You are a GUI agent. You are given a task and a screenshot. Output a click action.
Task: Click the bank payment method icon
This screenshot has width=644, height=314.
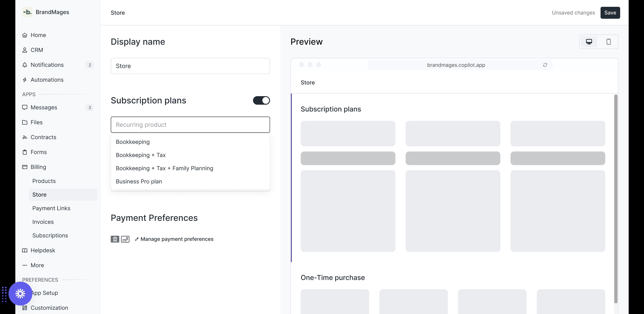click(115, 239)
